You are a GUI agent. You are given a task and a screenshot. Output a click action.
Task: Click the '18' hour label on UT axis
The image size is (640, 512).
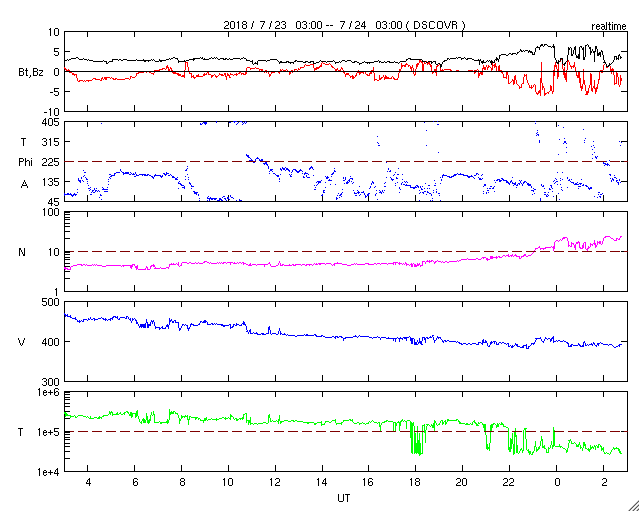416,482
